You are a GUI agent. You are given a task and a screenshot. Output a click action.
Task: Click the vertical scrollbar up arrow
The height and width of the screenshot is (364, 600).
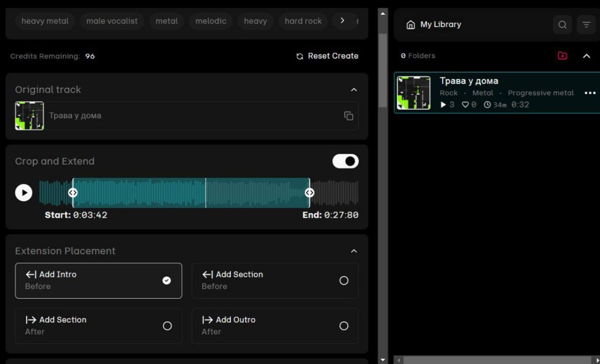[x=383, y=13]
